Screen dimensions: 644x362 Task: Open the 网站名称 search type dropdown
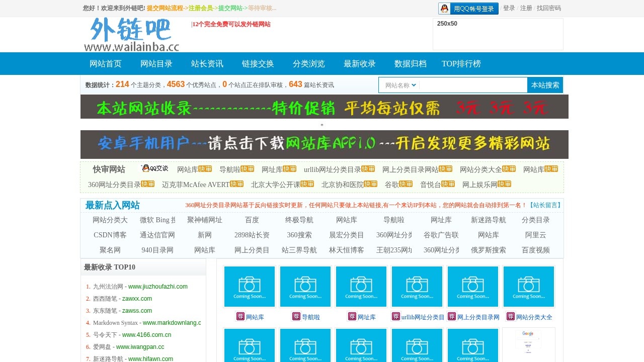(x=400, y=85)
